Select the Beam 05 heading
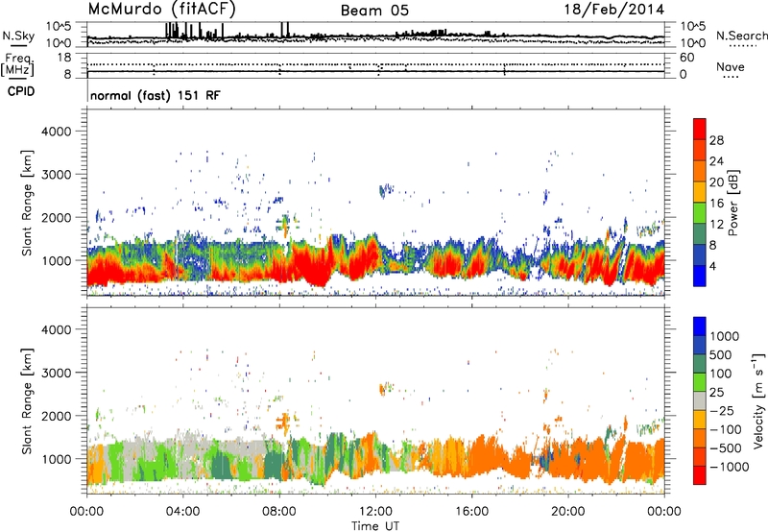This screenshot has width=768, height=532. 374,11
